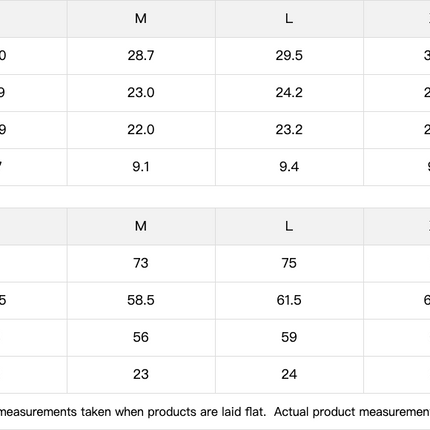
Task: Select the 23.2 cell
Action: [289, 130]
